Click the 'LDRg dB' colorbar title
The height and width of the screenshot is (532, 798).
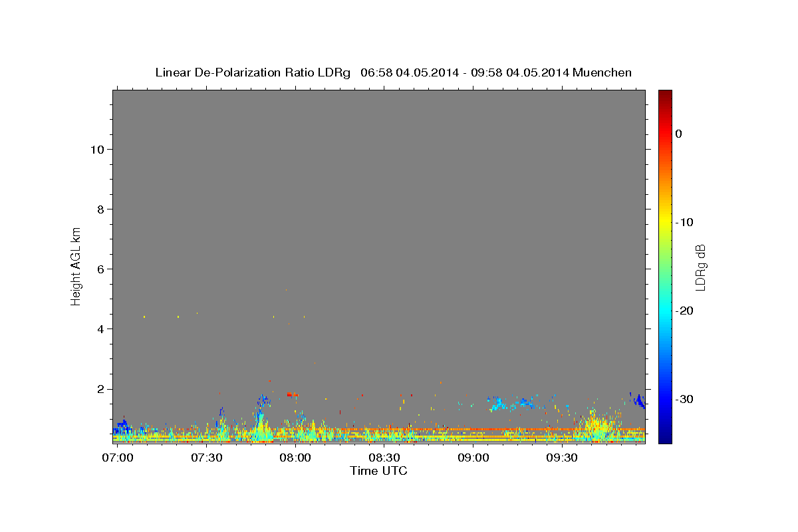700,267
